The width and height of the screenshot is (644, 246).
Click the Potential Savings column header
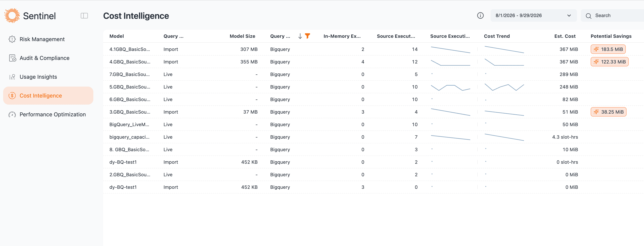pyautogui.click(x=611, y=36)
